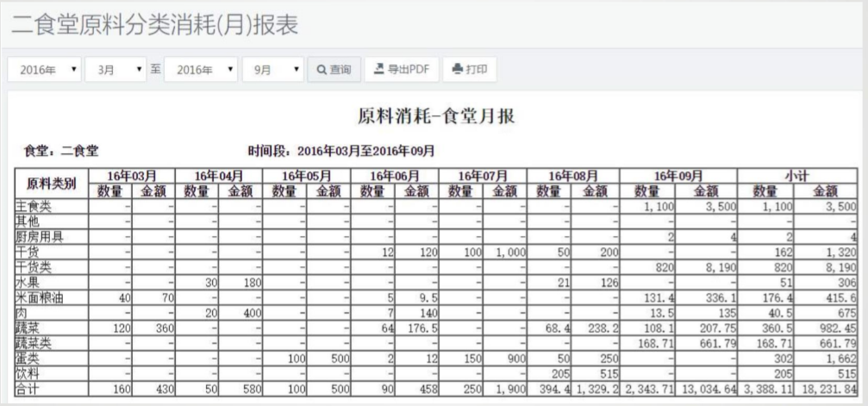
Task: Click the 16年07月 column header
Action: pyautogui.click(x=483, y=176)
